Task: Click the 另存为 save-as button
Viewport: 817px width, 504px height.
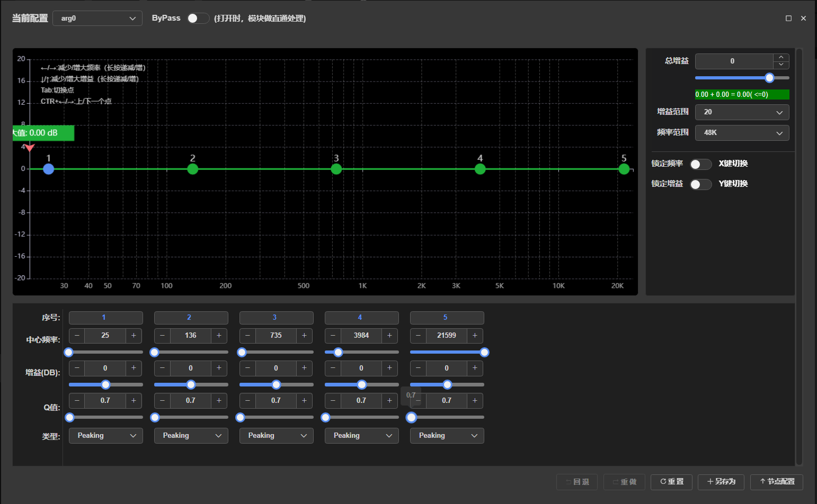Action: tap(721, 482)
